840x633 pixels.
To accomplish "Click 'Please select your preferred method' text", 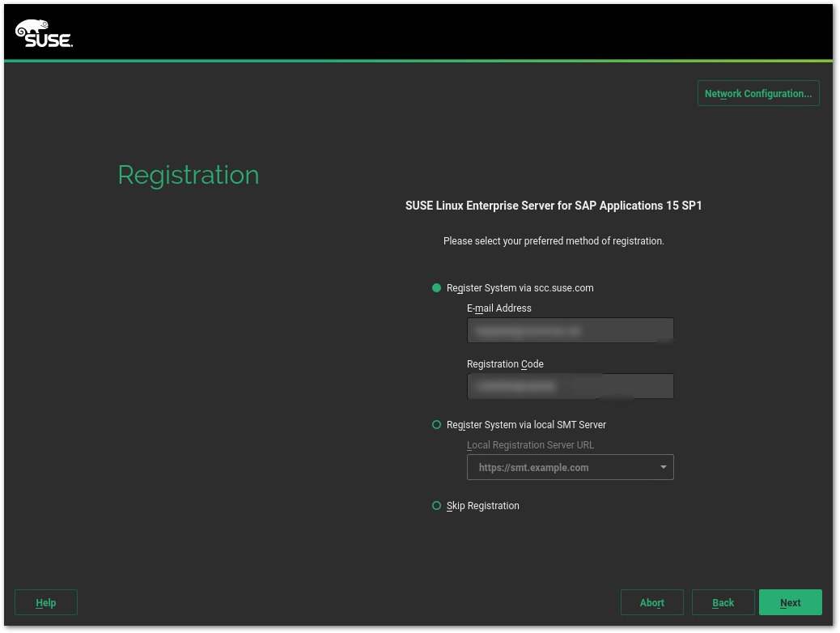I will pyautogui.click(x=554, y=241).
